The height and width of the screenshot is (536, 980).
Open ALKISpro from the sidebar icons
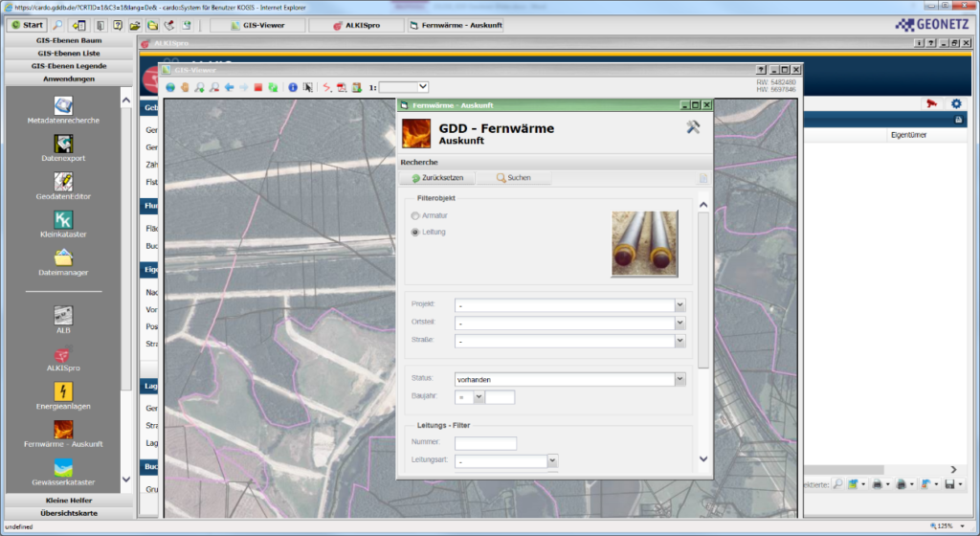coord(63,354)
